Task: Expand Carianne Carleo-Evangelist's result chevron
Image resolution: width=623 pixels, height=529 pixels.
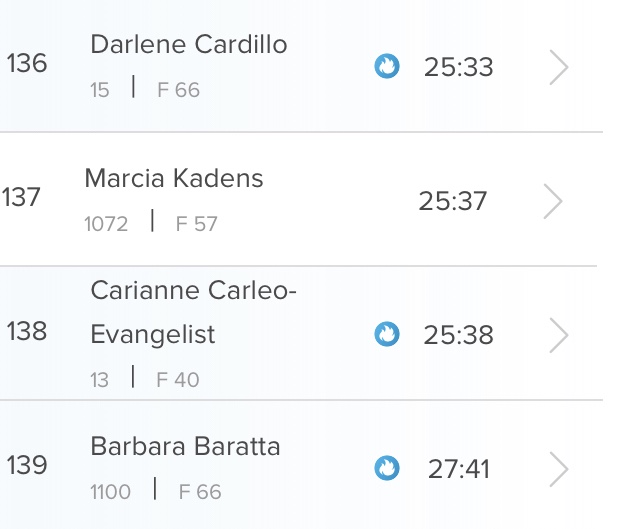Action: 559,335
